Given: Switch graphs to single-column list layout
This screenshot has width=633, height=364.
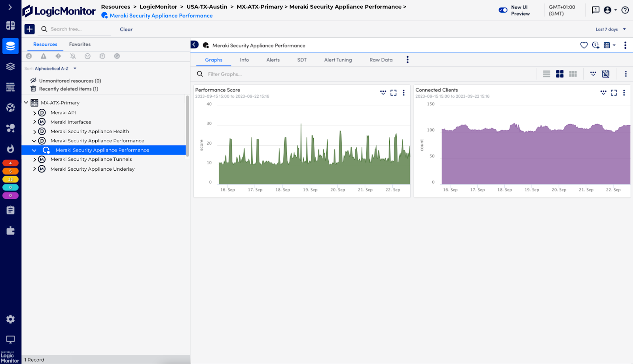Looking at the screenshot, I should (546, 74).
